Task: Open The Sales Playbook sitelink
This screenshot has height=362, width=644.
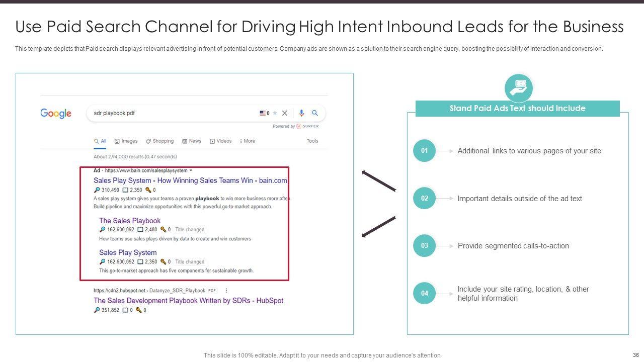Action: coord(130,221)
